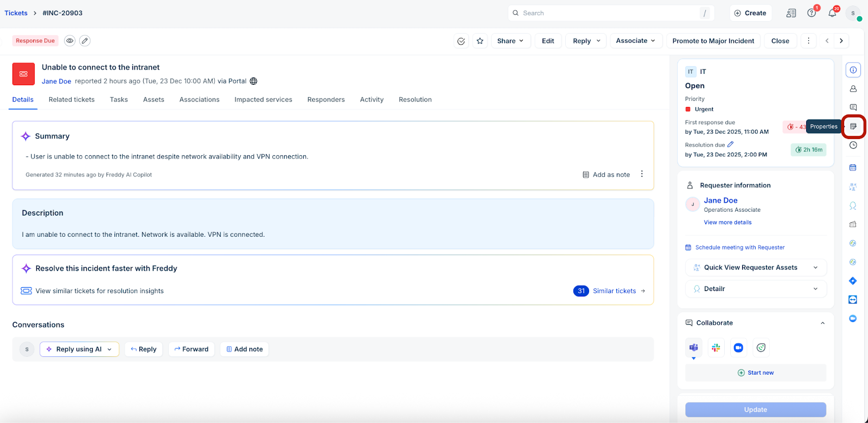
Task: Click the Response Due badge
Action: pyautogui.click(x=35, y=41)
